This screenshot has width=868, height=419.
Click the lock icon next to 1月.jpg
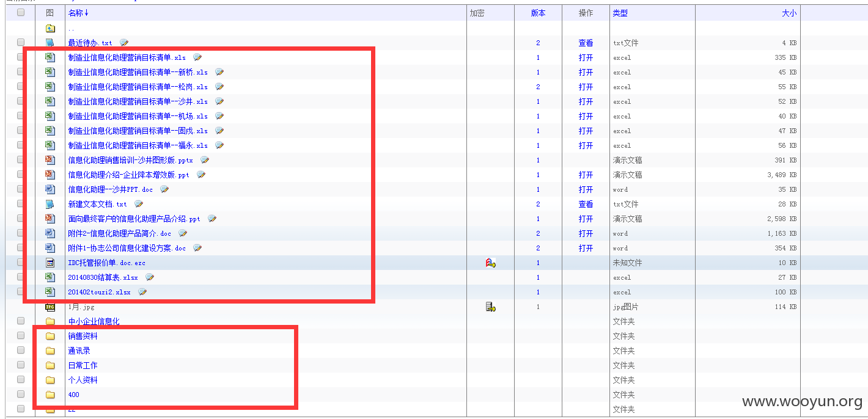tap(490, 307)
